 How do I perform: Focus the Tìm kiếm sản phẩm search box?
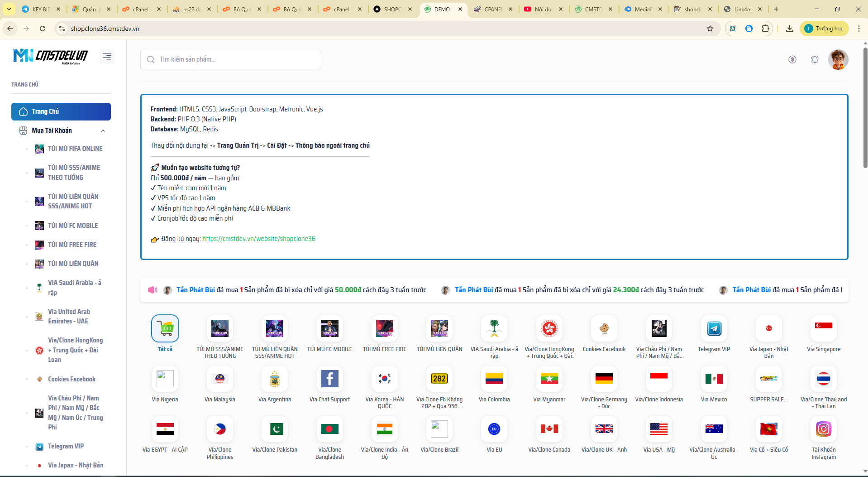click(x=231, y=59)
